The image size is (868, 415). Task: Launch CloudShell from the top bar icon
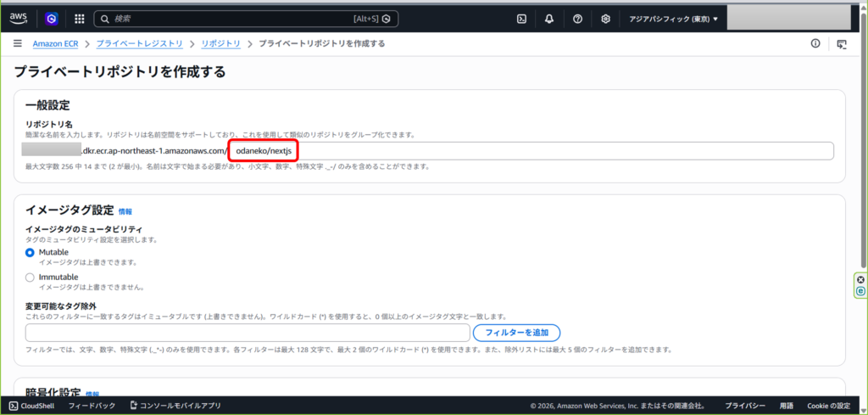tap(522, 18)
